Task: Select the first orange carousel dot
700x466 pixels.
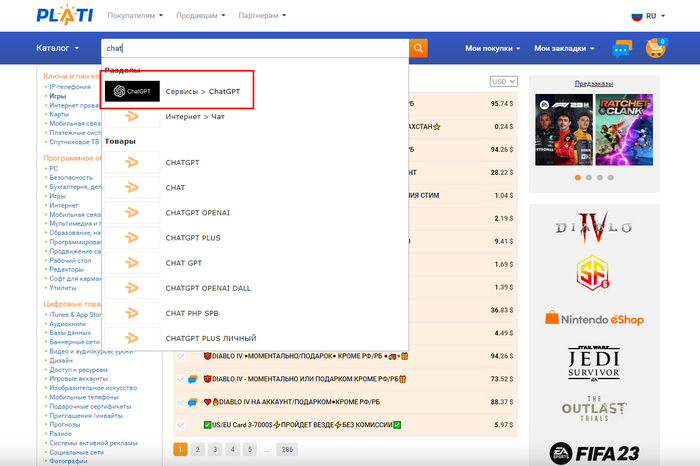Action: (578, 178)
